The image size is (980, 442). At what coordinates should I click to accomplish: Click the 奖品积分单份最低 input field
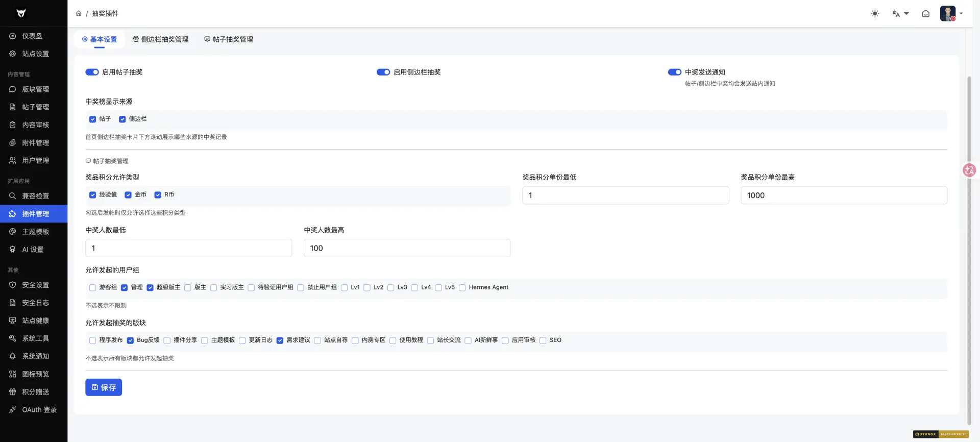(x=625, y=195)
